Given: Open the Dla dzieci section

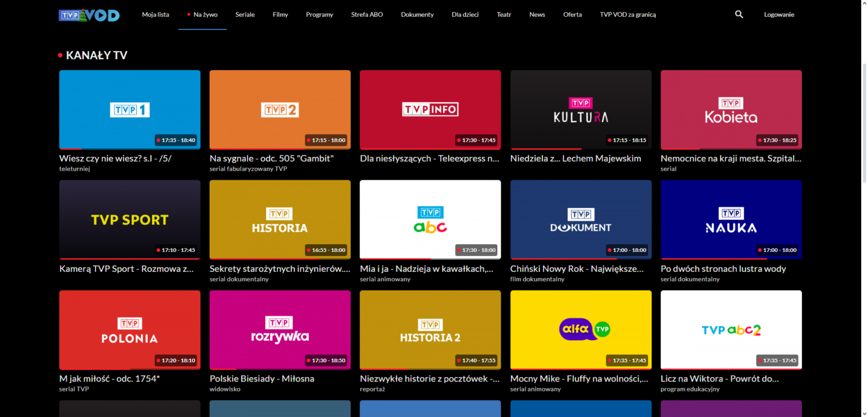Looking at the screenshot, I should pyautogui.click(x=465, y=15).
